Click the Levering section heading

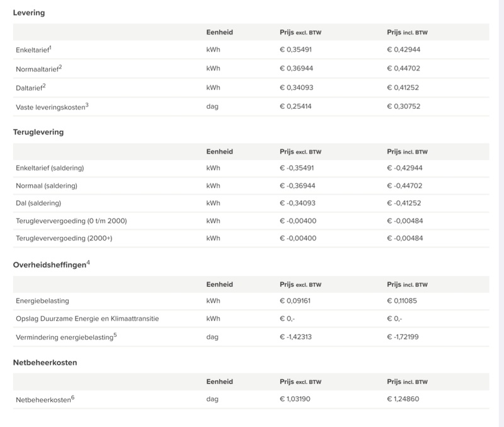click(x=29, y=13)
